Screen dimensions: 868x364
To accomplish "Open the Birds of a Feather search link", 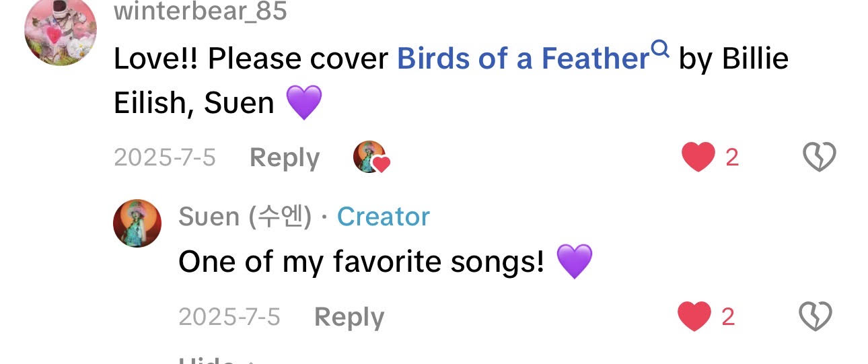I will [x=522, y=59].
